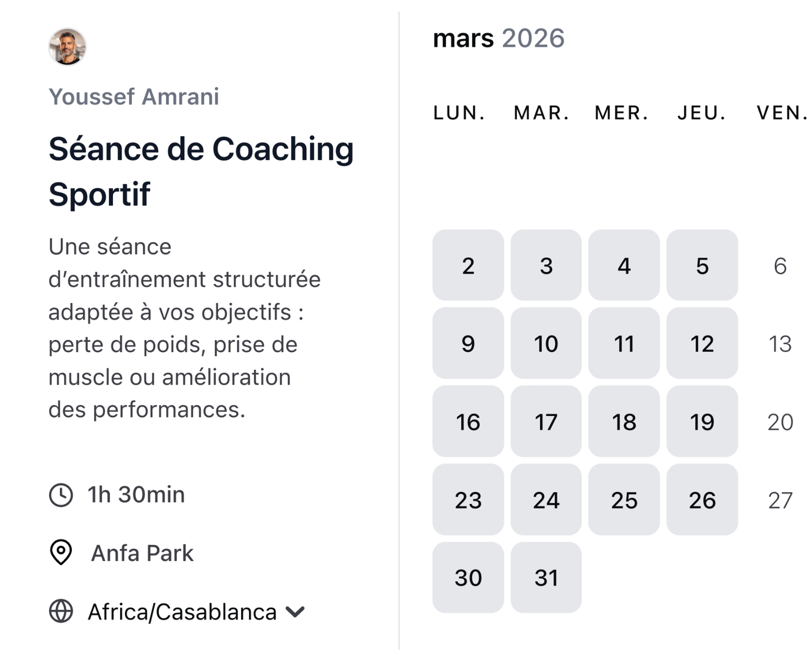Pick March 31 as the booking date
This screenshot has height=660, width=812.
pyautogui.click(x=546, y=578)
